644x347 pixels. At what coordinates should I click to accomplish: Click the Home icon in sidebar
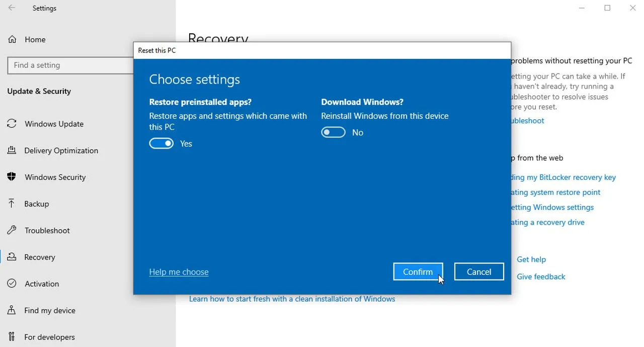(x=12, y=39)
